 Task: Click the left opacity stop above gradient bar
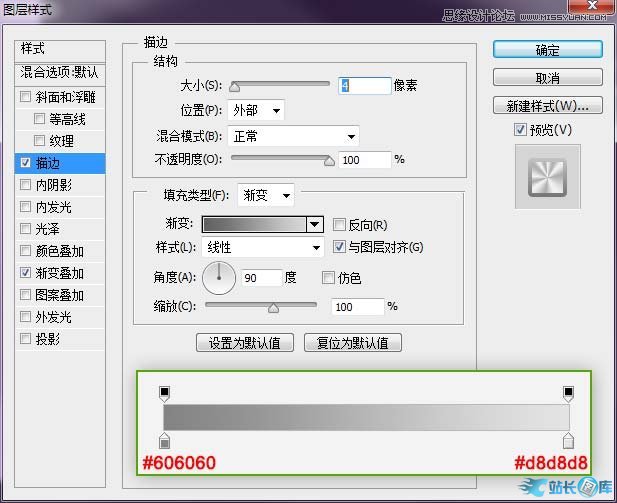[165, 394]
